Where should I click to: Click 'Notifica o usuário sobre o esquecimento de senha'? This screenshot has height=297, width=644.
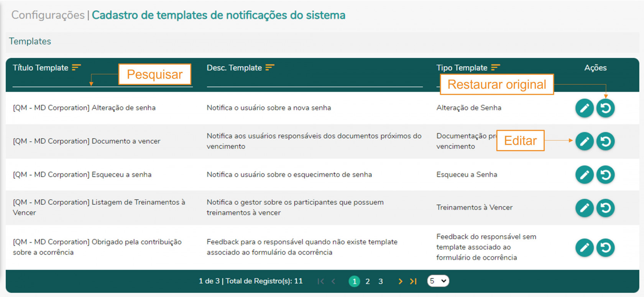tap(289, 175)
